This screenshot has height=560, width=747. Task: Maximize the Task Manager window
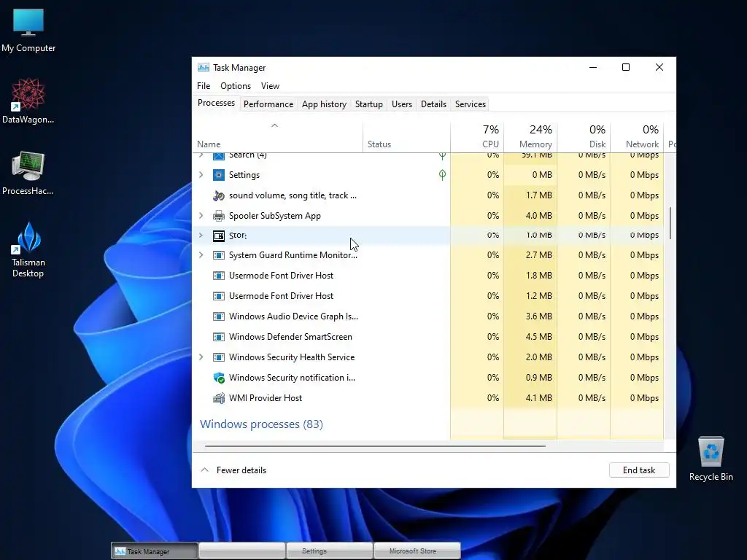coord(626,67)
